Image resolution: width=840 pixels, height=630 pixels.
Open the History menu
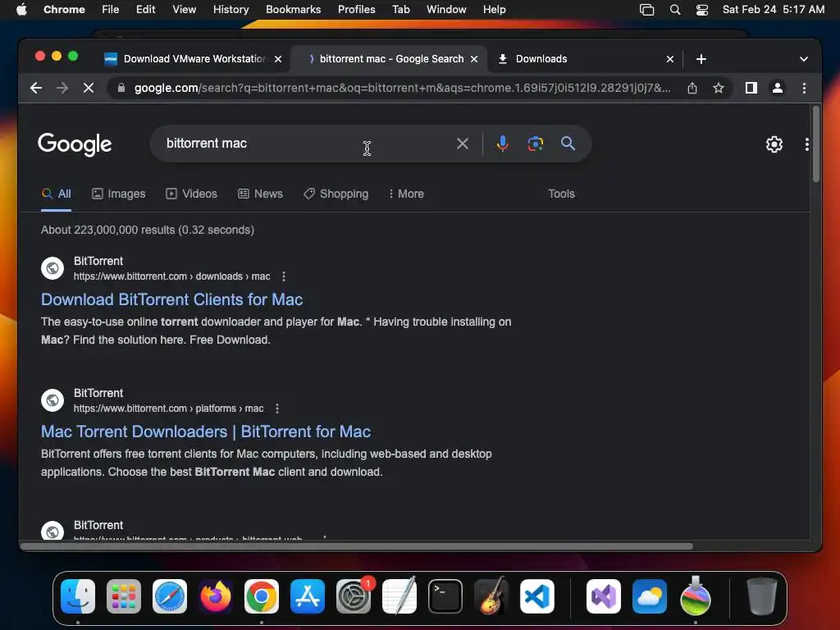(x=231, y=10)
